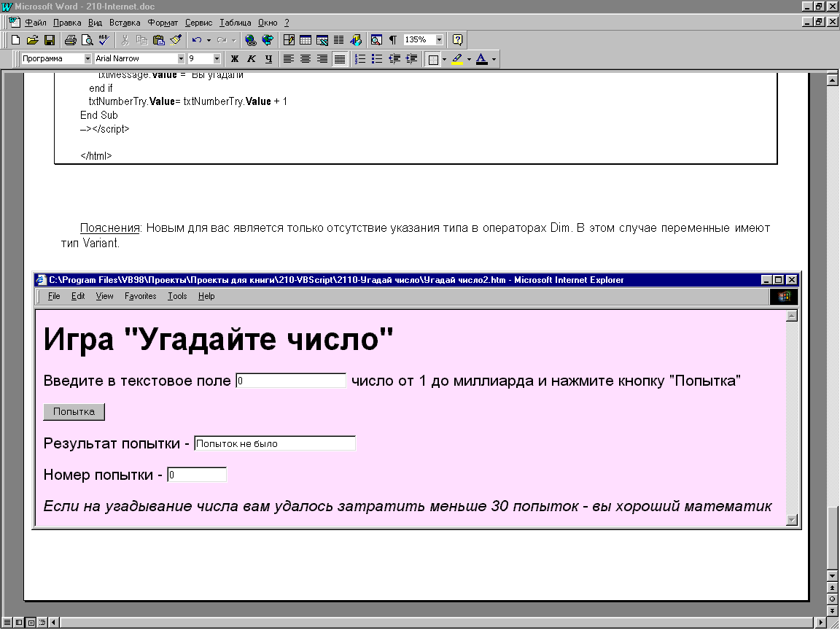The height and width of the screenshot is (630, 840).
Task: Open the 135% zoom dropdown
Action: (439, 39)
